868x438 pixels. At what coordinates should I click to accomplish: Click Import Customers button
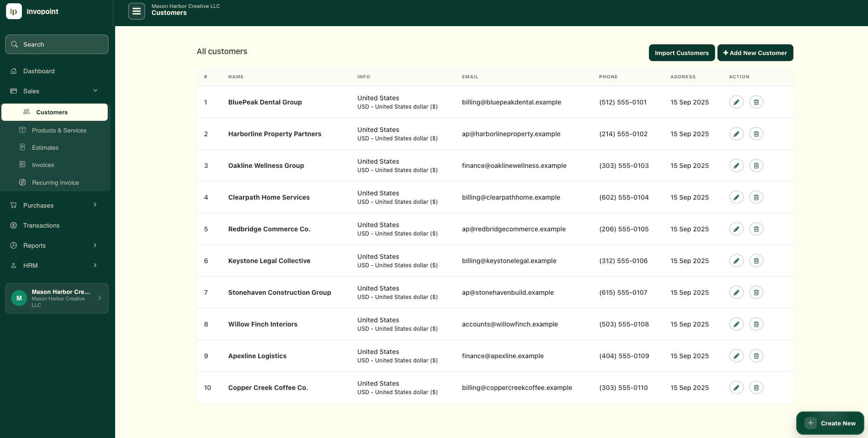(682, 53)
